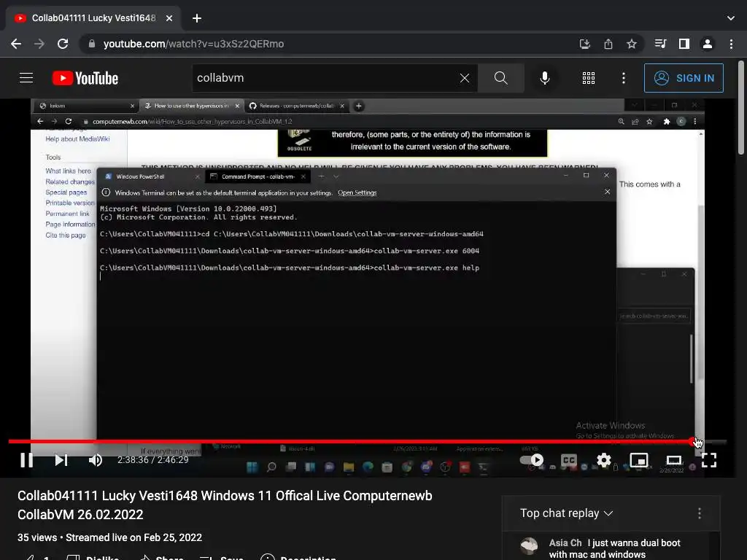Click the page's vertical scrollbar
Image resolution: width=747 pixels, height=560 pixels.
click(x=741, y=108)
